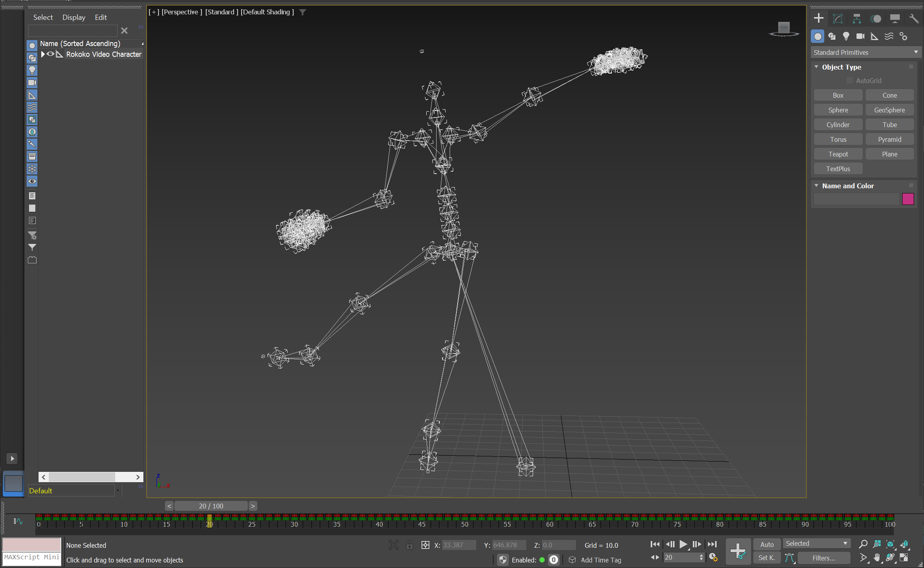924x568 pixels.
Task: Toggle Auto Key mode
Action: pyautogui.click(x=767, y=545)
